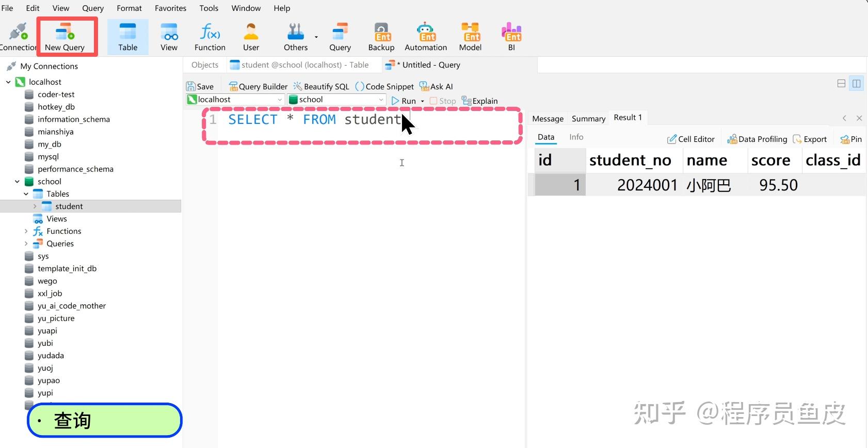Open the Favorites menu
The width and height of the screenshot is (868, 448).
point(170,8)
